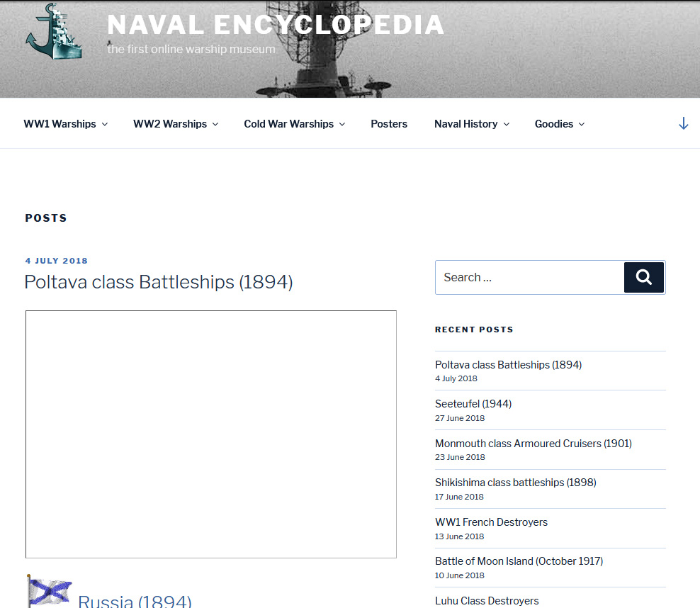The width and height of the screenshot is (700, 608).
Task: Click the RECENT POSTS heading
Action: pos(474,330)
